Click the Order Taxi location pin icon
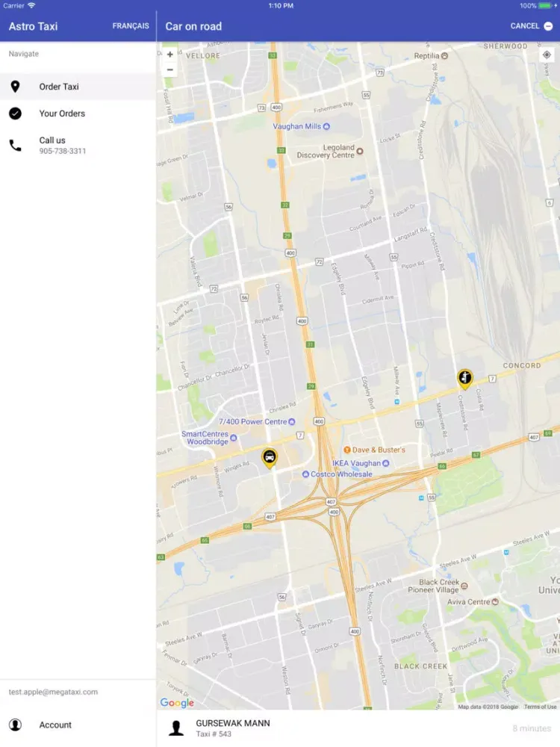This screenshot has height=747, width=560. pos(15,87)
